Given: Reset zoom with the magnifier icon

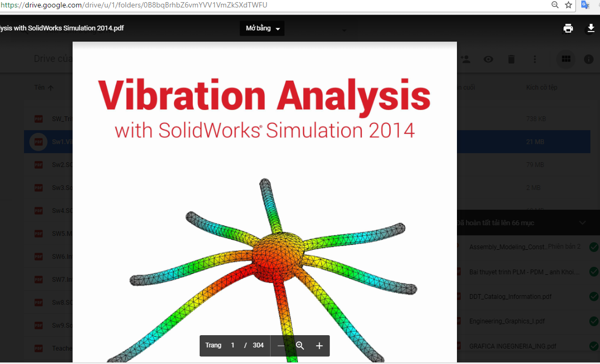Looking at the screenshot, I should (300, 346).
